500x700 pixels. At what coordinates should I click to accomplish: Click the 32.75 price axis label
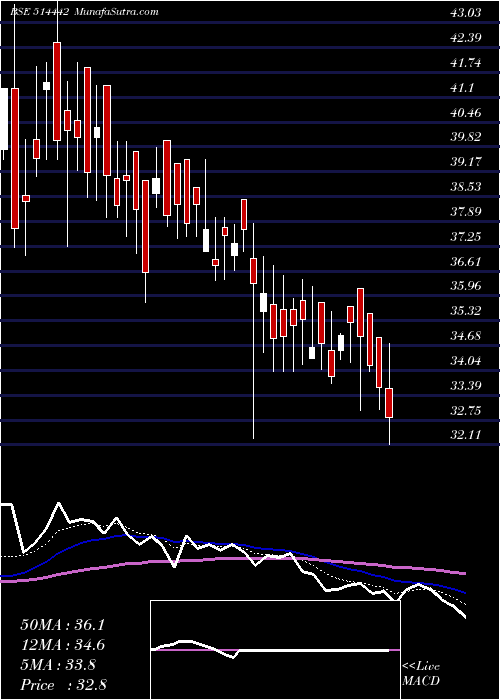(466, 411)
